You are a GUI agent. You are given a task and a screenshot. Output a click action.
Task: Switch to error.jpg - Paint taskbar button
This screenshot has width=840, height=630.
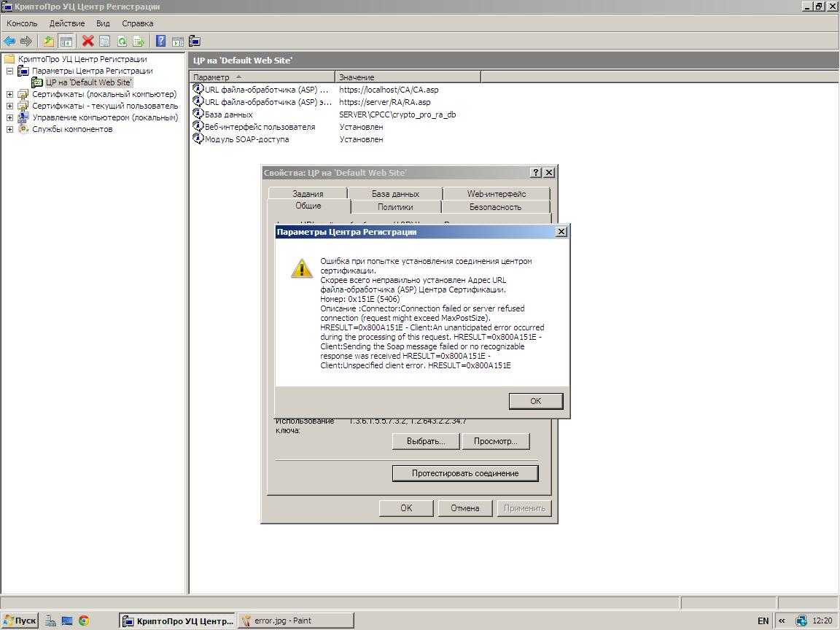tap(296, 621)
